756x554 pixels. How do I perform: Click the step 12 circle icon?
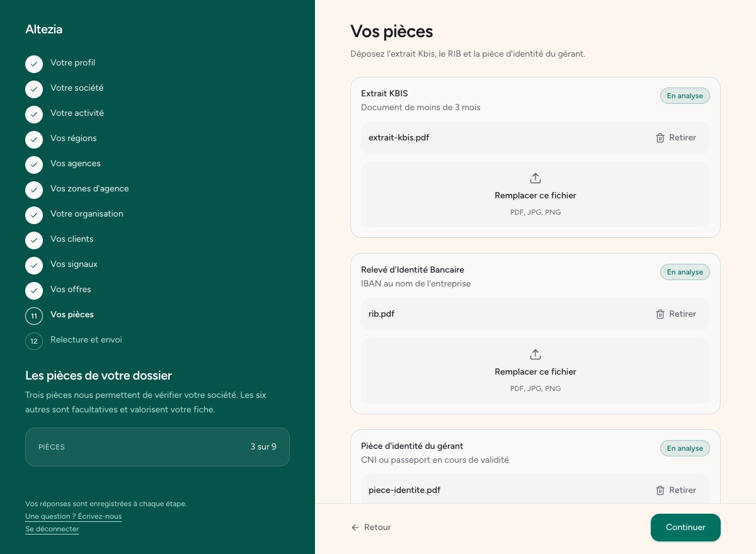pyautogui.click(x=34, y=341)
